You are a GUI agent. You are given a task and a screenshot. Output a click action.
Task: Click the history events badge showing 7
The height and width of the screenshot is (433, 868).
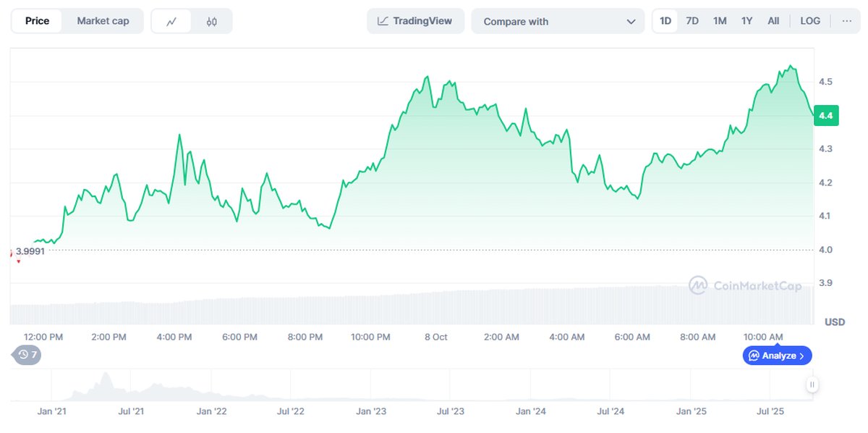27,355
